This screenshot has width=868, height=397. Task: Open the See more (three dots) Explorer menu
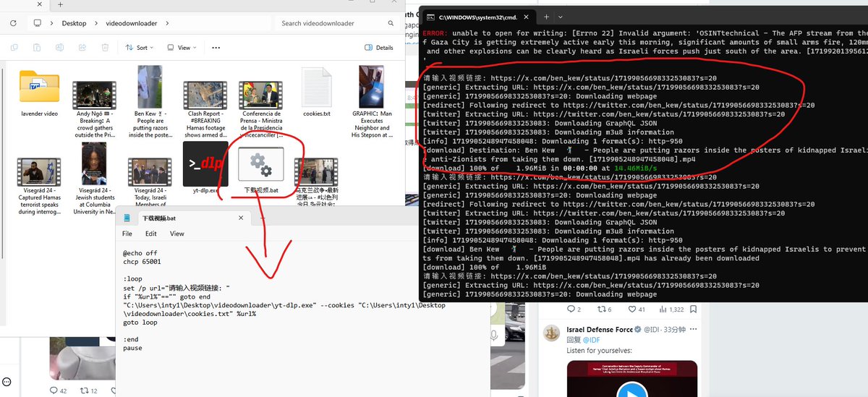coord(216,48)
